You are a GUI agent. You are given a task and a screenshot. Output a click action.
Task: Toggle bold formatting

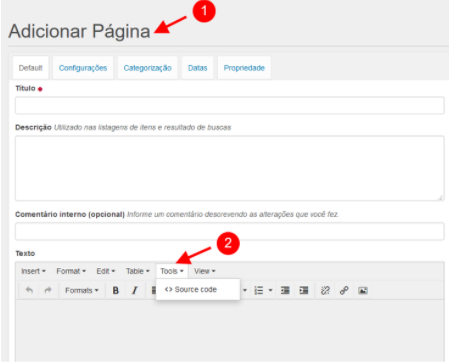(116, 290)
